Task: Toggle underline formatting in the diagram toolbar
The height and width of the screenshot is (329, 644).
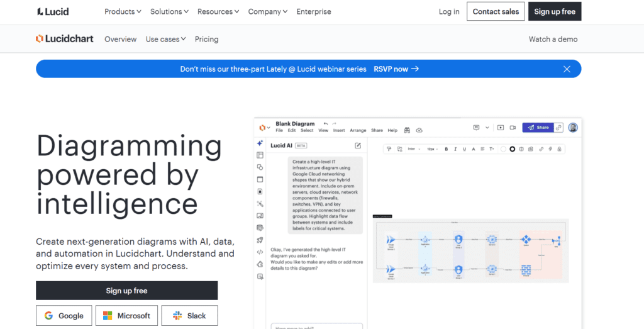Action: click(x=464, y=149)
